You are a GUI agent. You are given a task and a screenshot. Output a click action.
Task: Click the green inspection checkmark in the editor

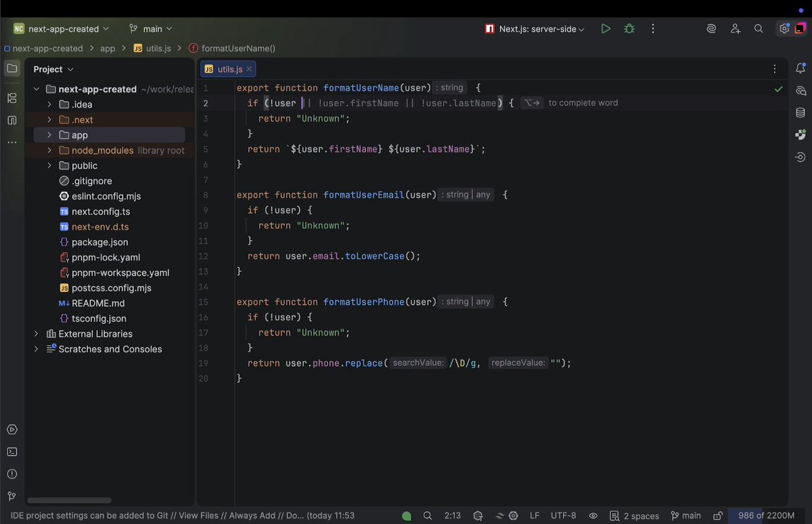pyautogui.click(x=779, y=89)
